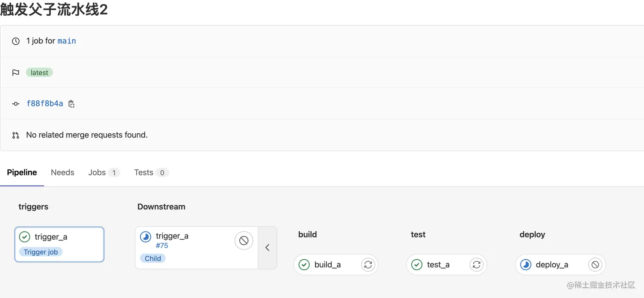Screen dimensions: 644x298
Task: Retry the build_a job
Action: pyautogui.click(x=368, y=265)
